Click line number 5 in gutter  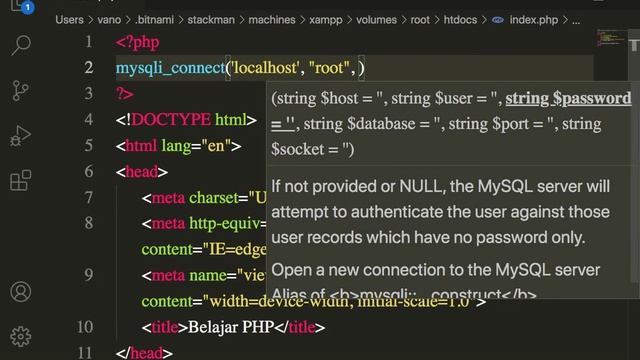click(x=89, y=145)
